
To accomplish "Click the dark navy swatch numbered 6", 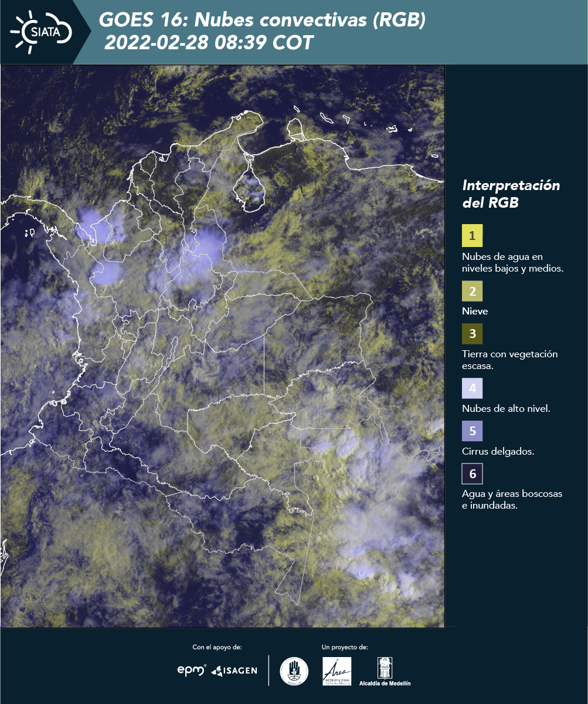I will point(472,473).
